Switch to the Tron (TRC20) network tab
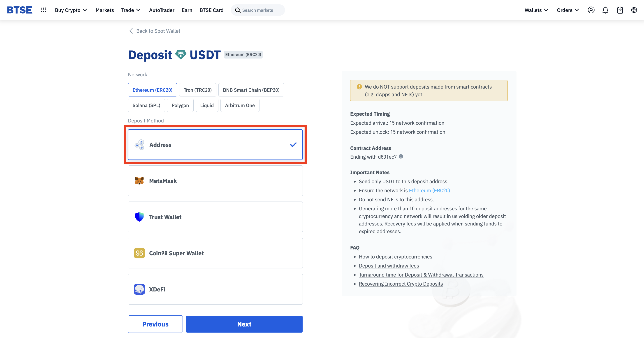The height and width of the screenshot is (338, 644). tap(197, 90)
